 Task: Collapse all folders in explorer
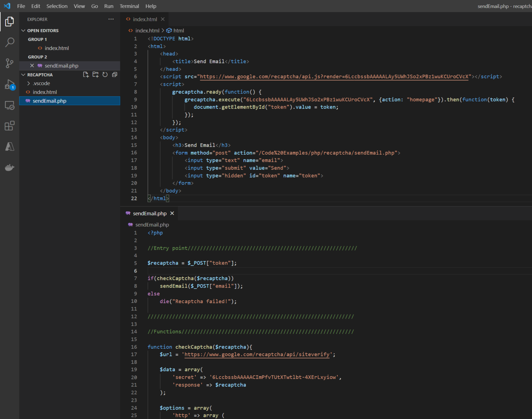pyautogui.click(x=115, y=75)
